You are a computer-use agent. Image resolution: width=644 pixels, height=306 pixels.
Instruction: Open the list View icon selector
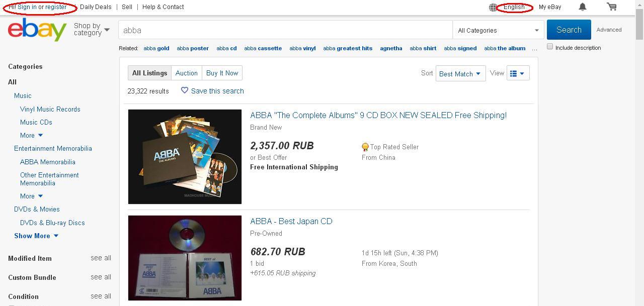point(518,73)
